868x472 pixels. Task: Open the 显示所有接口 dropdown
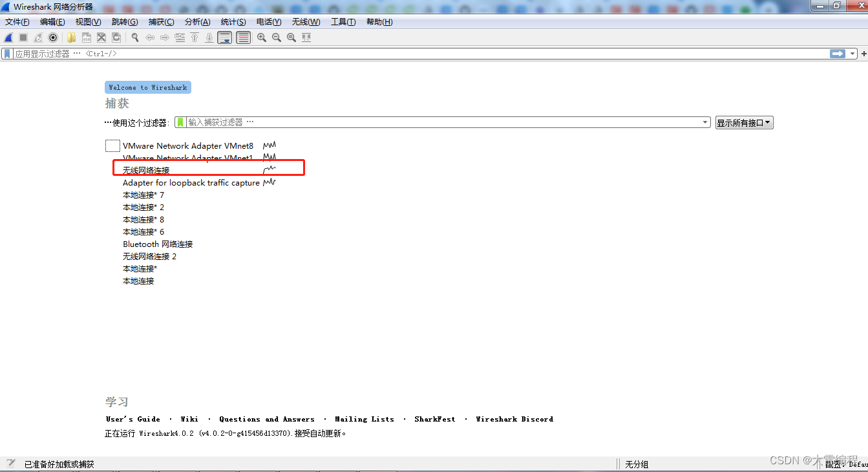(x=744, y=123)
